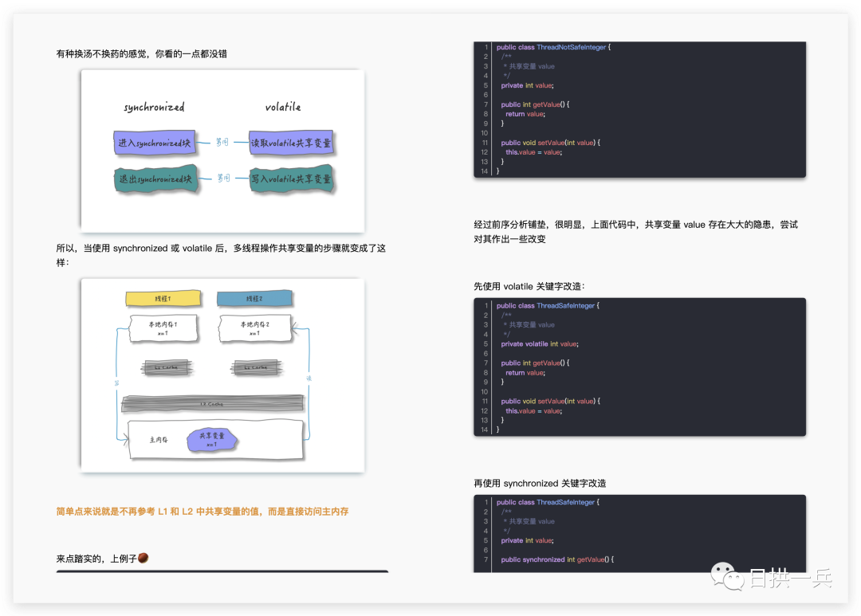Click the 本地内存2 box
Viewport: 861px width, 616px height.
coord(255,328)
